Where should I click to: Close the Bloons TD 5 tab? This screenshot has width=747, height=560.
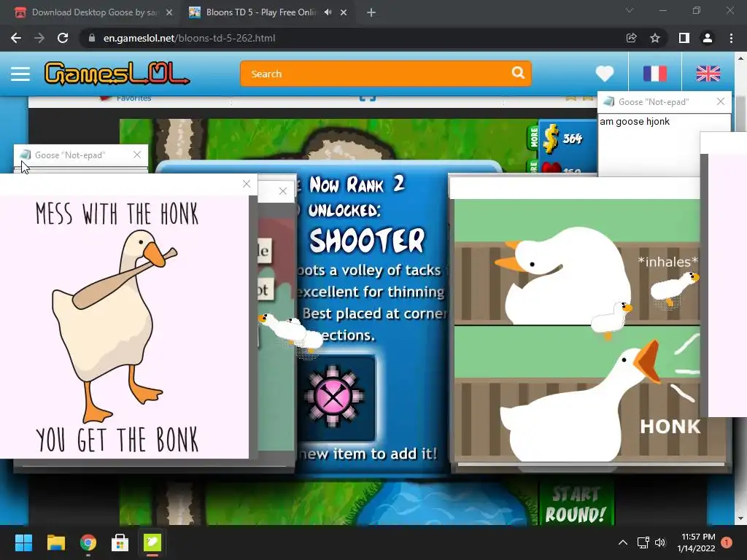click(344, 13)
